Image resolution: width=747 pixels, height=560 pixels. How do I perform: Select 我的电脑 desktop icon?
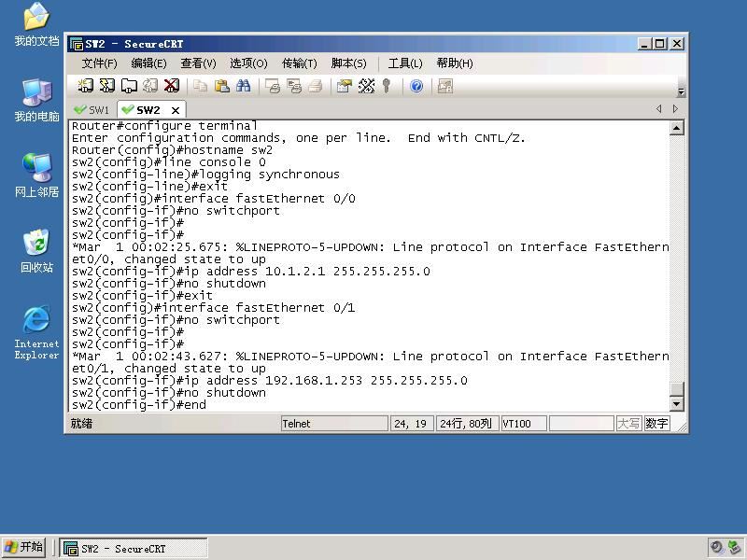click(x=36, y=100)
